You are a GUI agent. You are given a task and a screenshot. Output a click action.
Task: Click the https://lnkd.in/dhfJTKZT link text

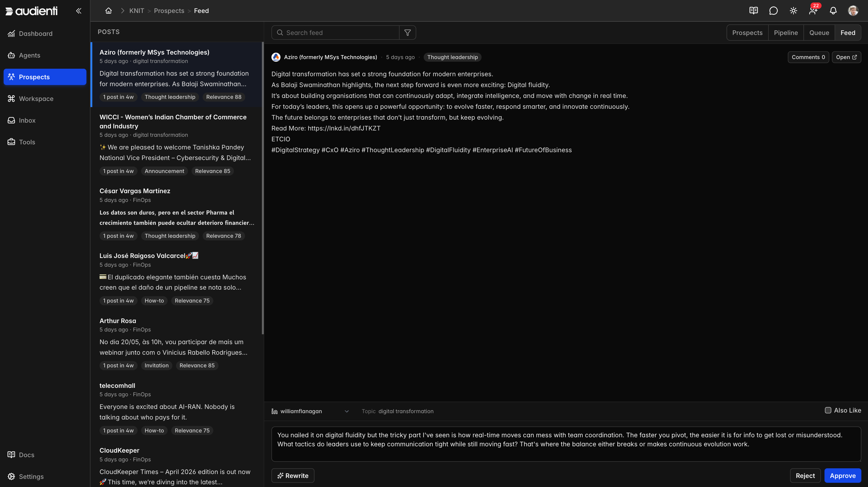point(344,128)
